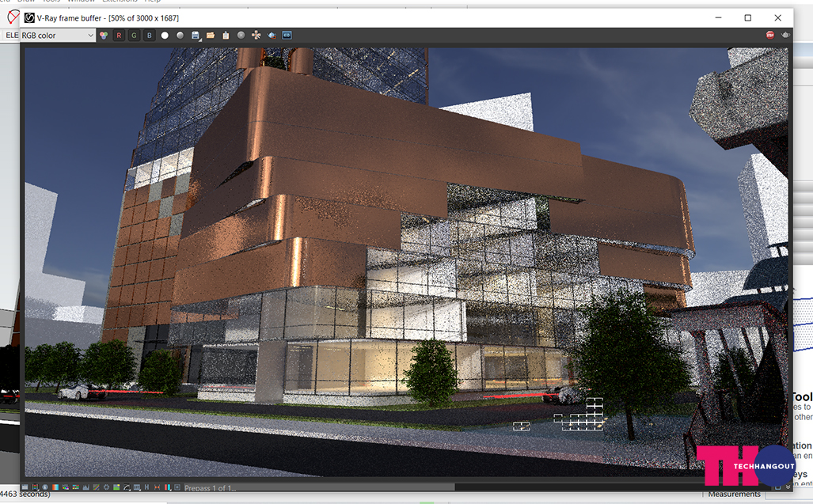Screen dimensions: 813x504
Task: Stop the rendering with red stop sign
Action: (770, 35)
